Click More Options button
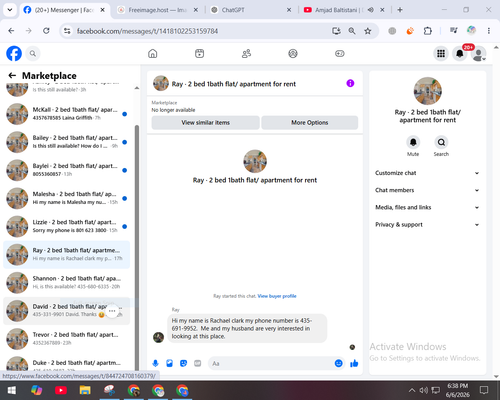 point(310,123)
